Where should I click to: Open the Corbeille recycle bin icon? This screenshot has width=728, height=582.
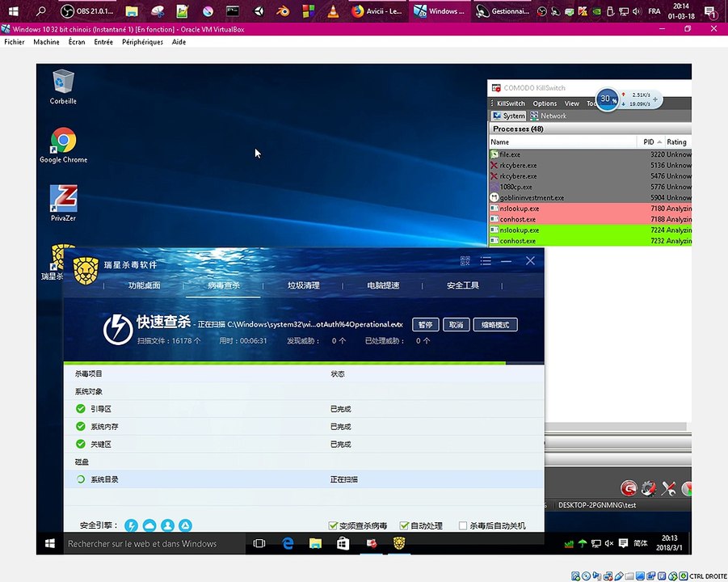(x=63, y=86)
